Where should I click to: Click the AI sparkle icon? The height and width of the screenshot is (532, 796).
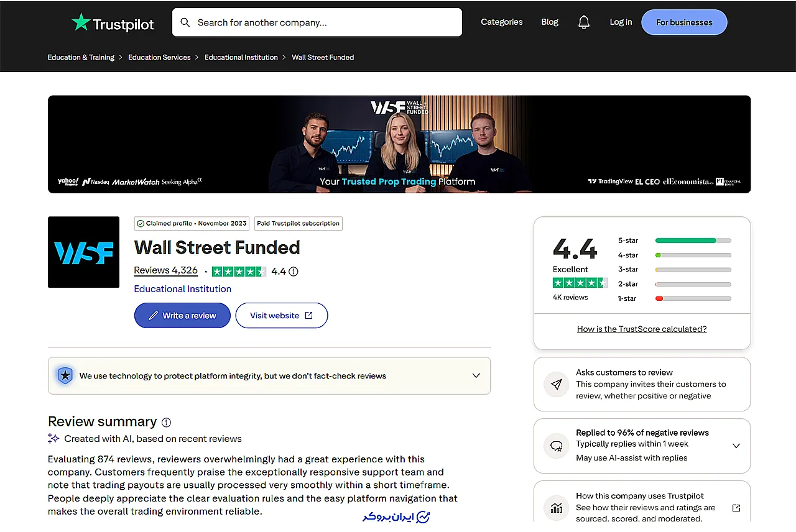point(53,439)
